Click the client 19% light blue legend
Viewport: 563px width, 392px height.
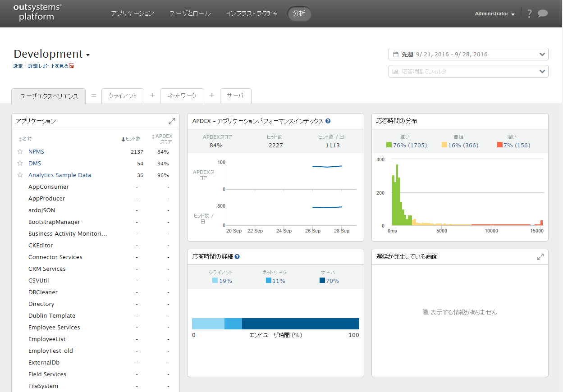click(x=222, y=281)
